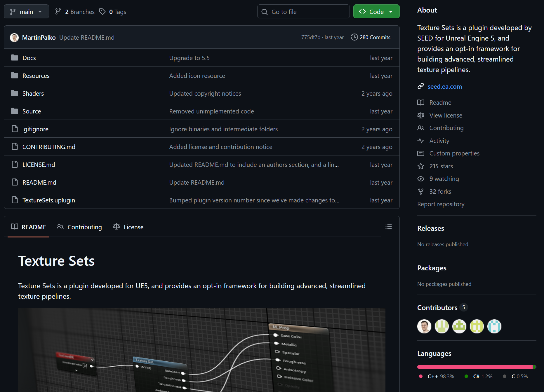The width and height of the screenshot is (544, 392).
Task: Click the commit history clock icon
Action: tap(354, 37)
